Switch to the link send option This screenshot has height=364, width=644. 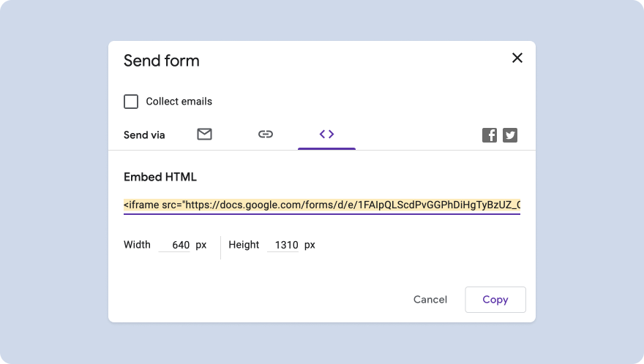(x=266, y=134)
